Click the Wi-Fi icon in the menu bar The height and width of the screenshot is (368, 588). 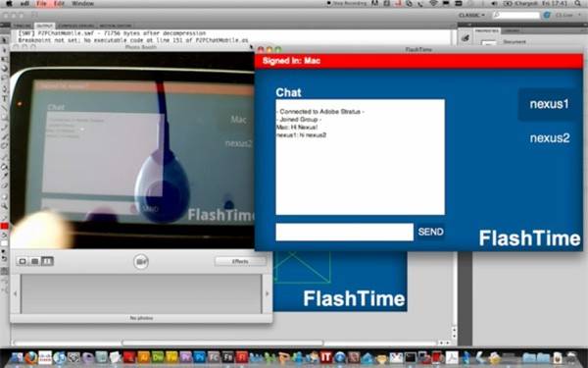[433, 3]
